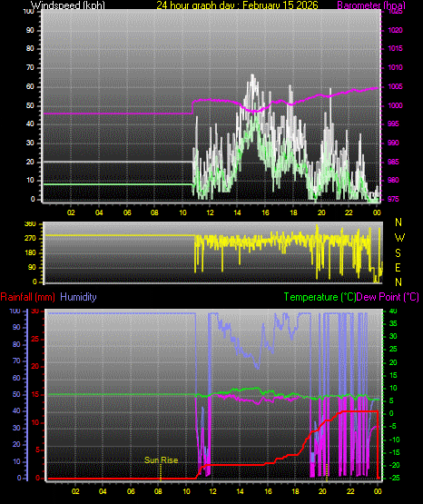Click hour 12 on the windspeed graph axis
The height and width of the screenshot is (504, 423).
210,212
